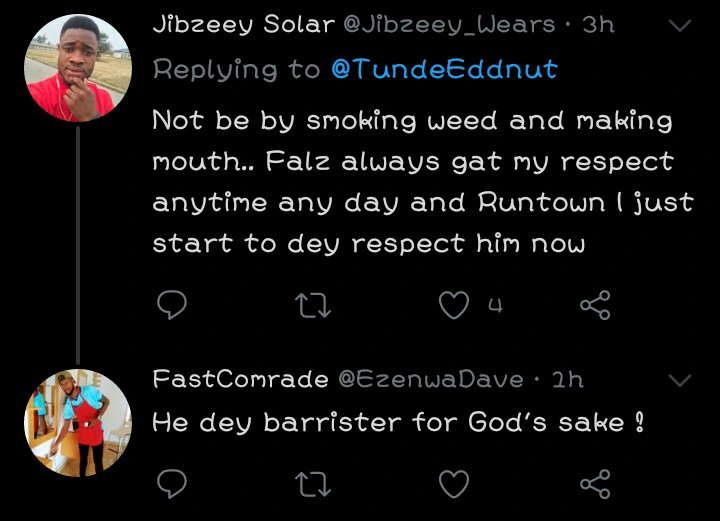The image size is (720, 521).
Task: Click the Jibzeey Solar display name
Action: (243, 26)
